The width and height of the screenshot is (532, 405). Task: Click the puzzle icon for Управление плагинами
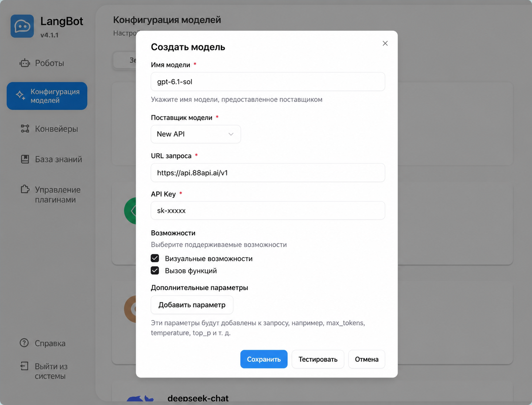pyautogui.click(x=25, y=189)
